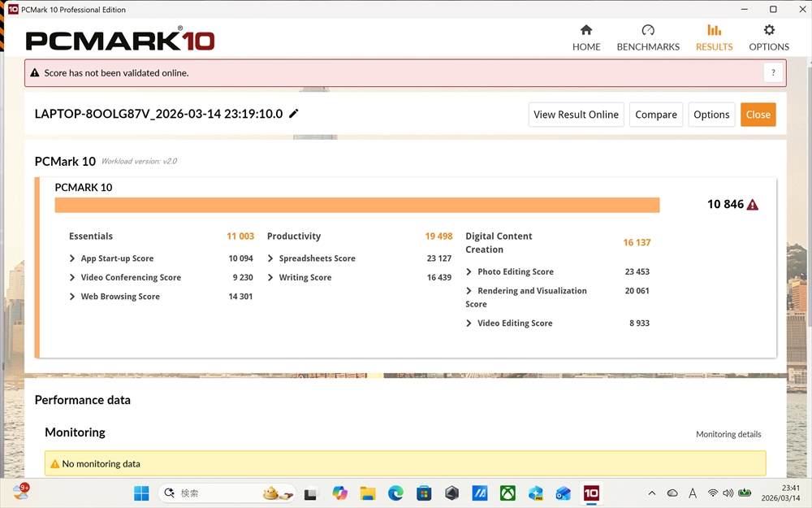Click the Workload version v2.0 text

click(x=139, y=161)
